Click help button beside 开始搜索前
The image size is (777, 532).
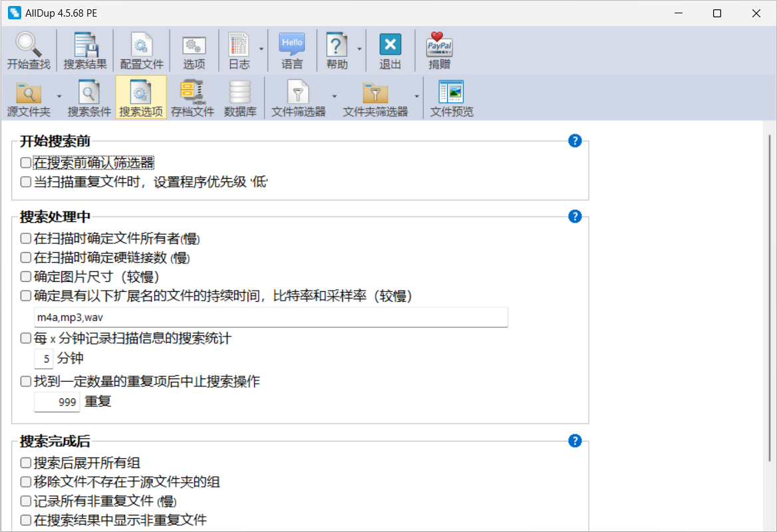[575, 140]
